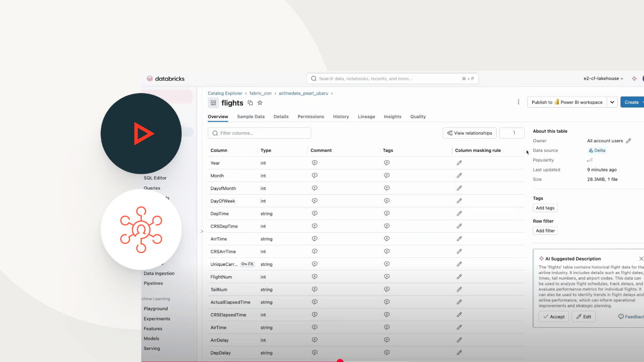
Task: Click the add comment icon for Year column
Action: pos(314,163)
